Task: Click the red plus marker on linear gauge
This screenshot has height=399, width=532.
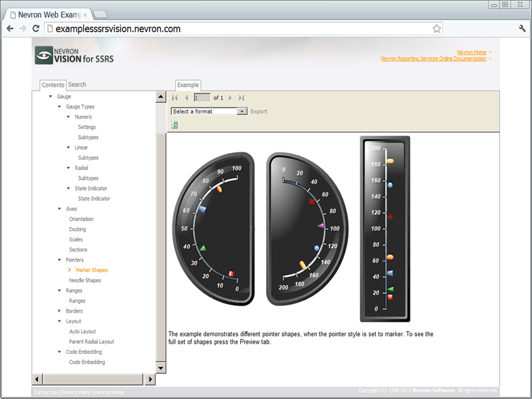Action: point(390,217)
